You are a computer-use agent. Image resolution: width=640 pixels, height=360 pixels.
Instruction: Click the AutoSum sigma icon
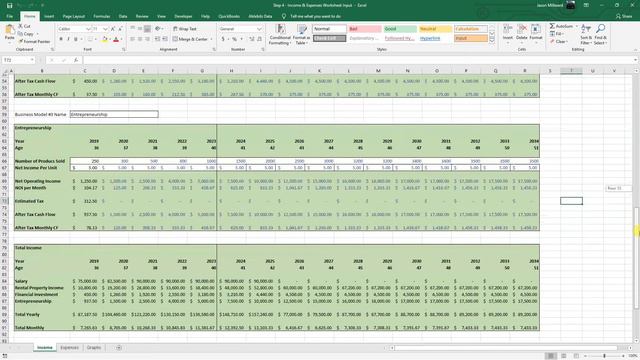[x=552, y=26]
